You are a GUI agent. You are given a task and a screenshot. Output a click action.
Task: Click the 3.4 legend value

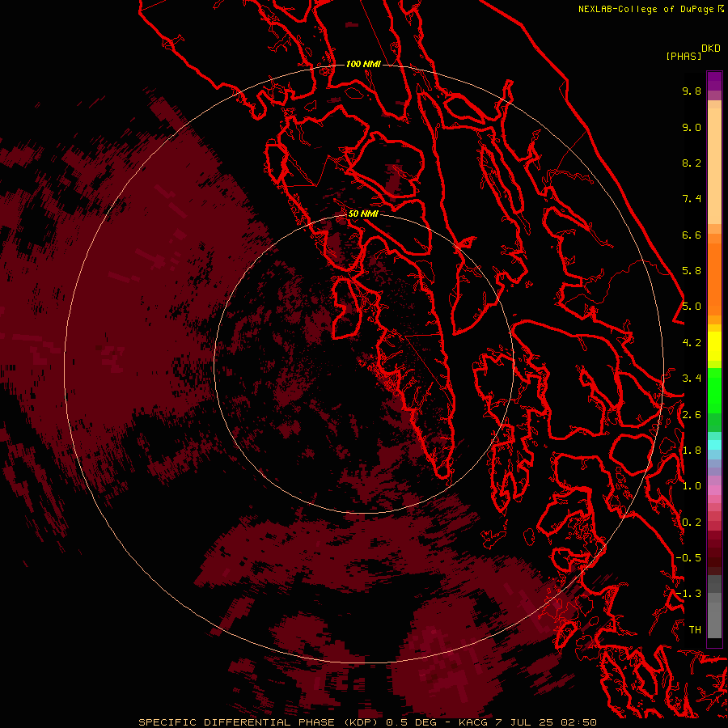pyautogui.click(x=692, y=379)
